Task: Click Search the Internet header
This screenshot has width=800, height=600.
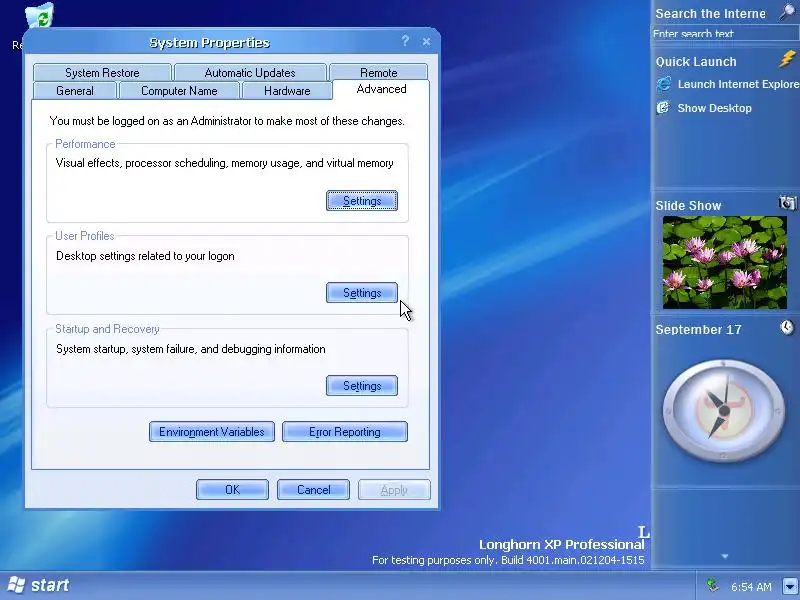Action: pyautogui.click(x=710, y=14)
